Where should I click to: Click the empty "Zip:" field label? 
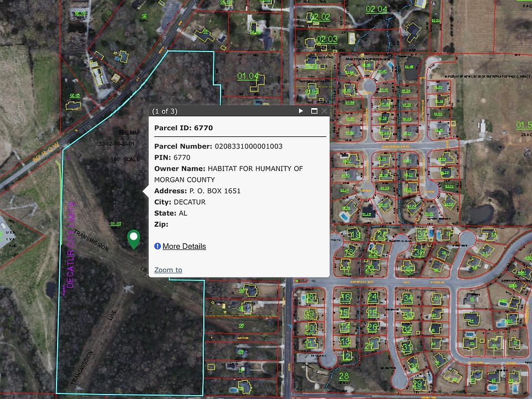161,224
